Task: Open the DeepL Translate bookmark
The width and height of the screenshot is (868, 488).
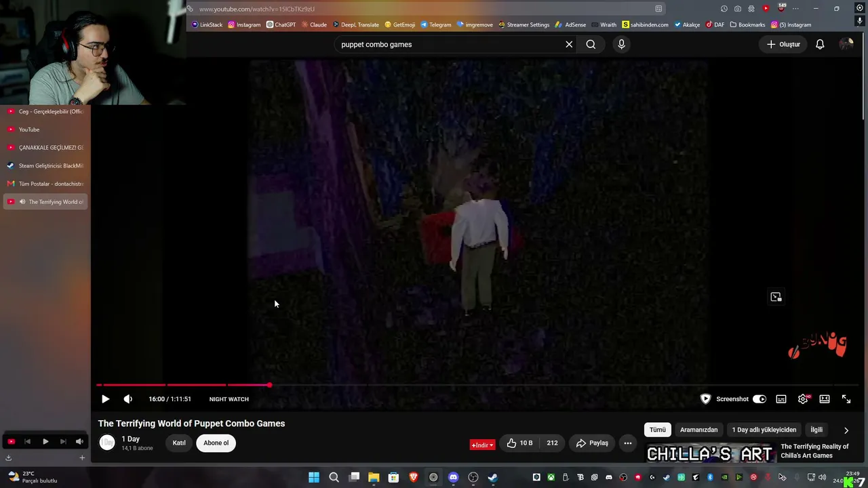Action: tap(356, 24)
